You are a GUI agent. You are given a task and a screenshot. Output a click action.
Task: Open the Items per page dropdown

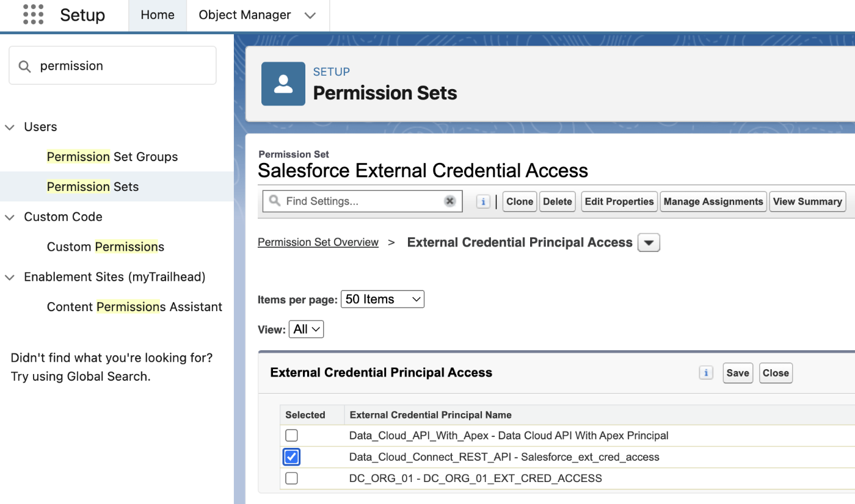pos(382,299)
